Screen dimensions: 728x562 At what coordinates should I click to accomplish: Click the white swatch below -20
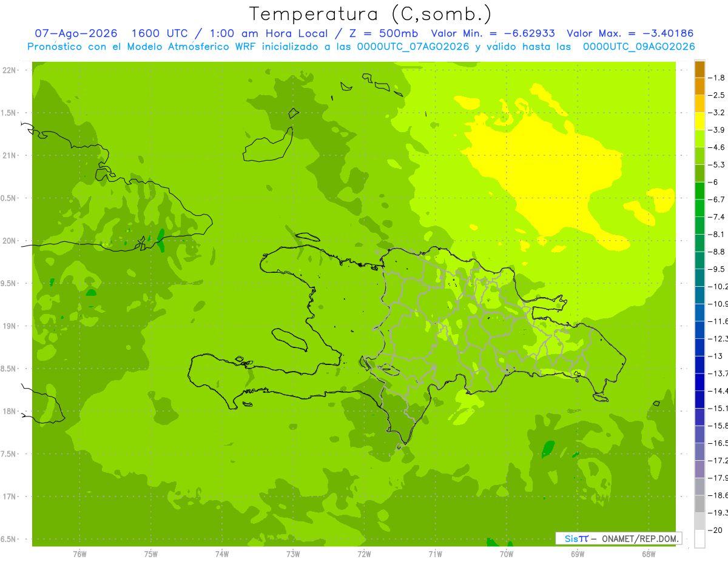pos(699,538)
